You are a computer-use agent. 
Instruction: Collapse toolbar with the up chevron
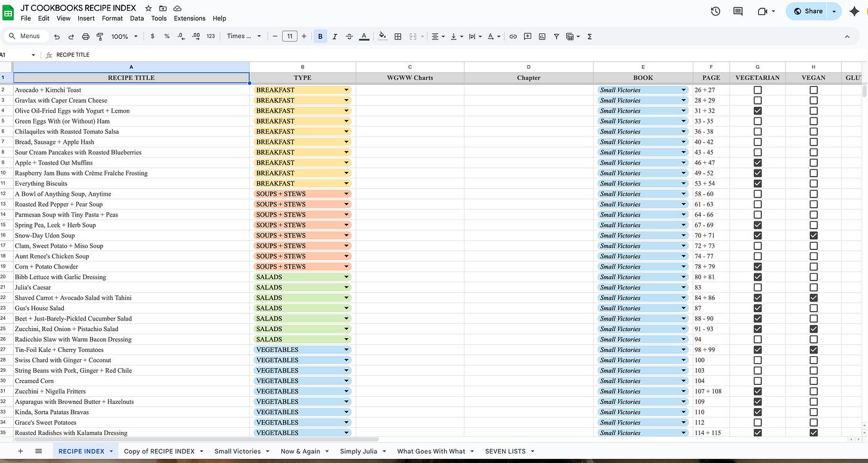click(847, 36)
